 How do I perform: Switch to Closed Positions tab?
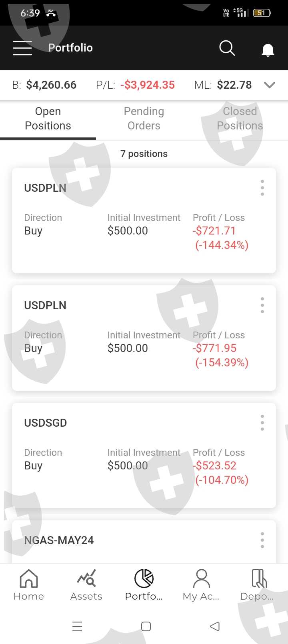tap(240, 119)
